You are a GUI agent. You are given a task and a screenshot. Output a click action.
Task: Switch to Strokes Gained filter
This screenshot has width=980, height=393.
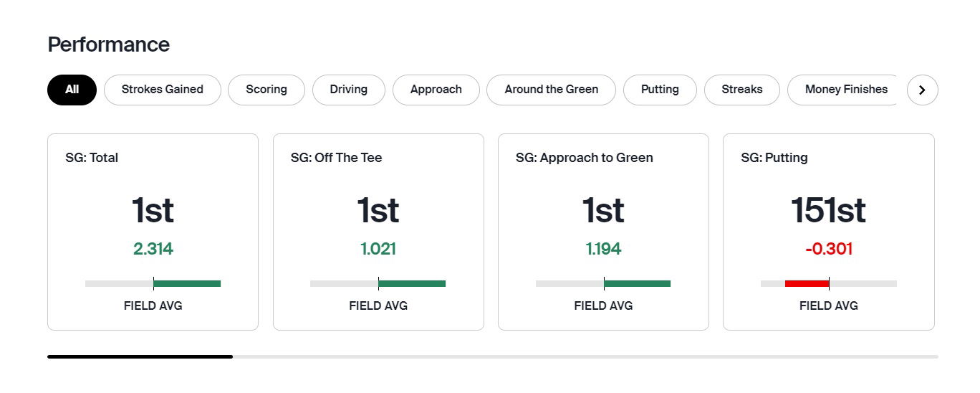(x=162, y=90)
